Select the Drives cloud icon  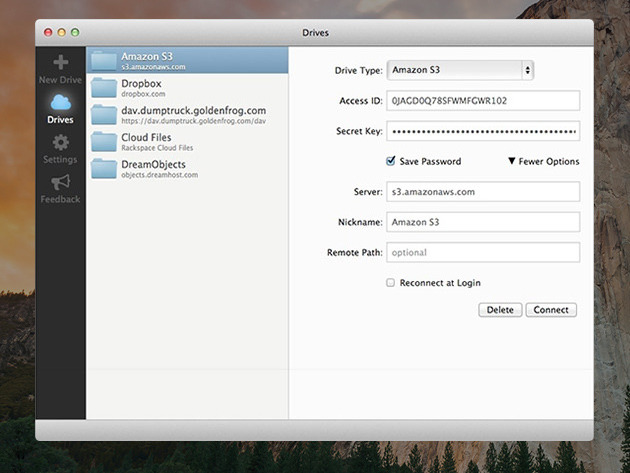click(61, 102)
